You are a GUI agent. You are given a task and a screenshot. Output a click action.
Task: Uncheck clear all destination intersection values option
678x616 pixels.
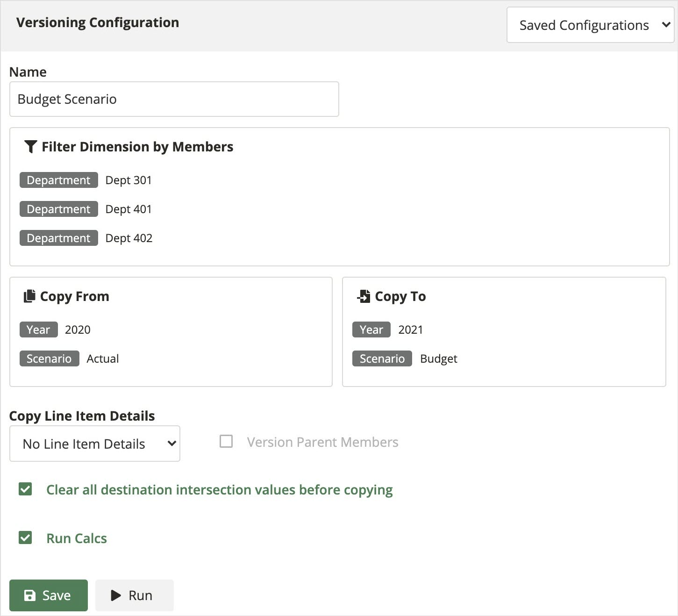25,489
